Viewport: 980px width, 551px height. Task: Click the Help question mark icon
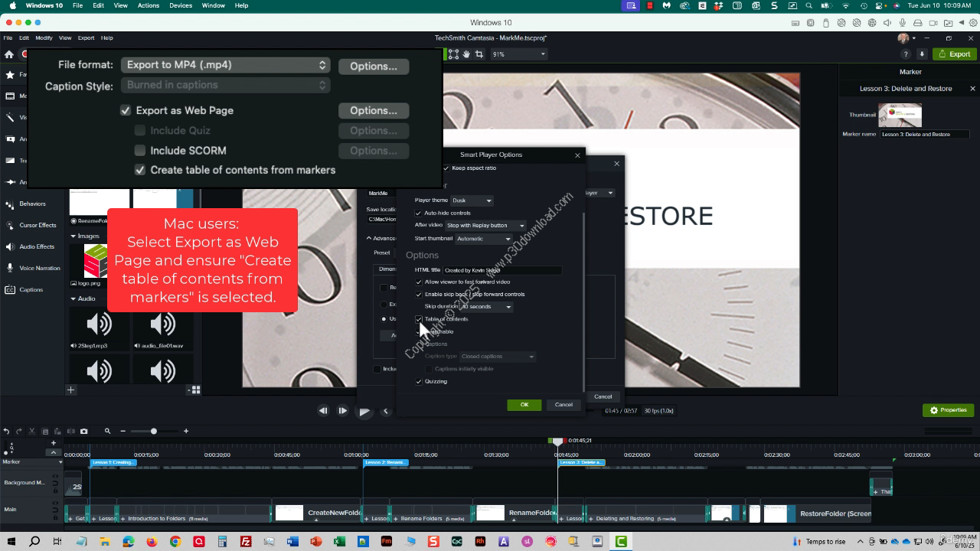[x=906, y=54]
